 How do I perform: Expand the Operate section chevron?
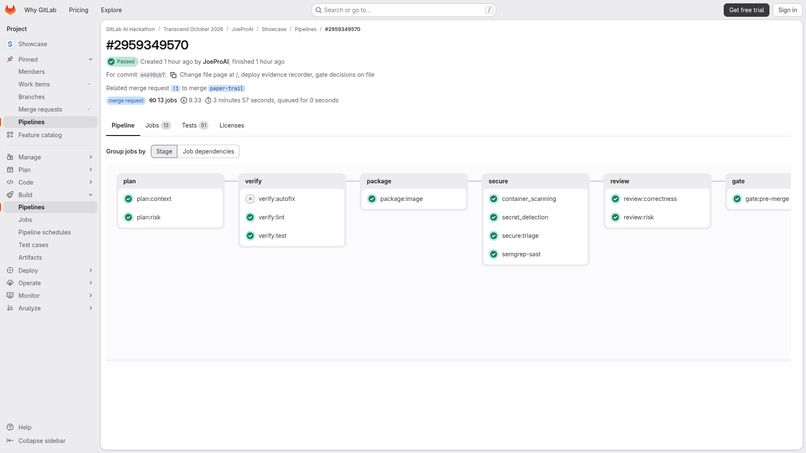coord(90,283)
